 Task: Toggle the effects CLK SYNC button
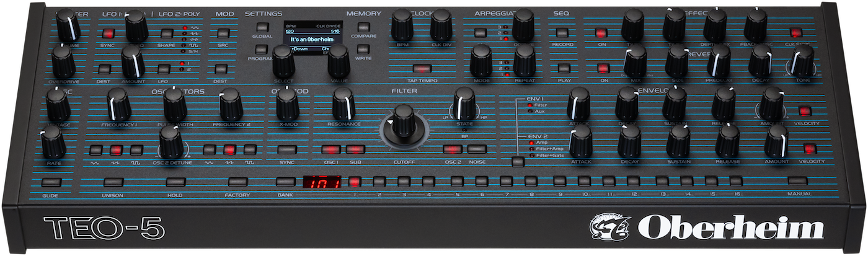tap(795, 33)
